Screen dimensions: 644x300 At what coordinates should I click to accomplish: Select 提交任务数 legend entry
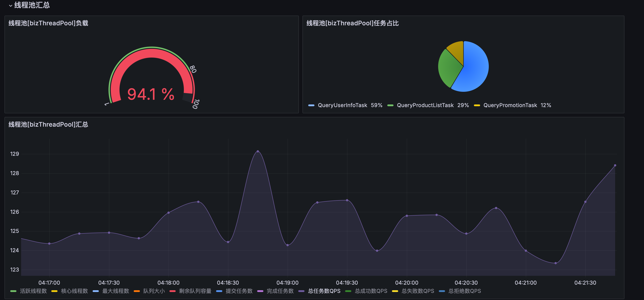(239, 291)
